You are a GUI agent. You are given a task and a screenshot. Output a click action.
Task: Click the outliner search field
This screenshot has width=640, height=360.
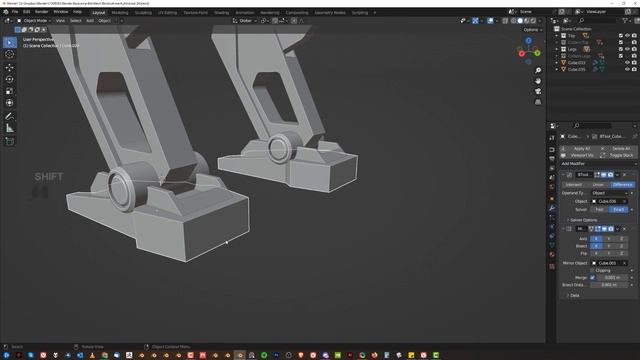point(597,20)
